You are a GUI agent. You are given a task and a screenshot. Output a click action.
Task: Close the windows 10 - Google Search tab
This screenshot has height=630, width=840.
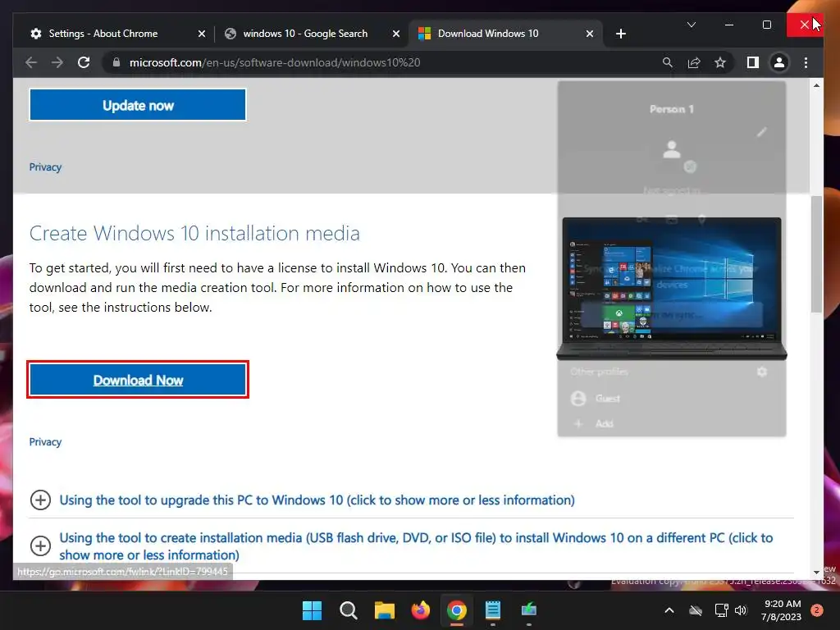point(396,34)
